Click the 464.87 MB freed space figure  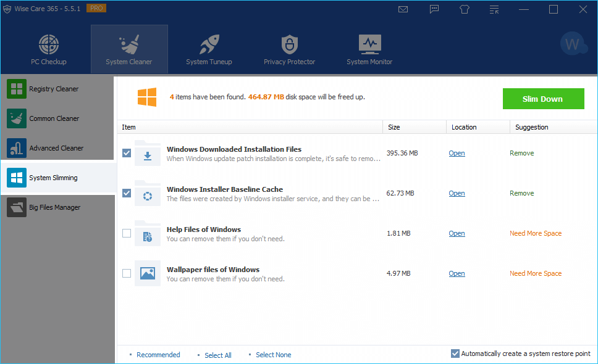point(266,97)
